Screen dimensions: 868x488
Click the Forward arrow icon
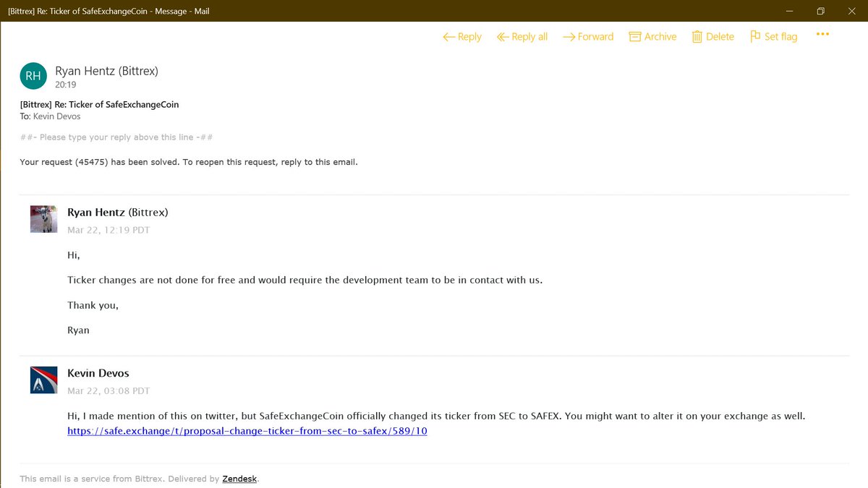click(569, 37)
